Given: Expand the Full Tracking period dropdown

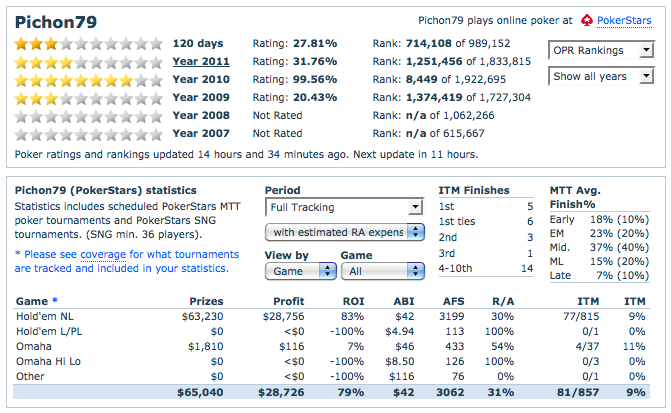Looking at the screenshot, I should pyautogui.click(x=344, y=207).
